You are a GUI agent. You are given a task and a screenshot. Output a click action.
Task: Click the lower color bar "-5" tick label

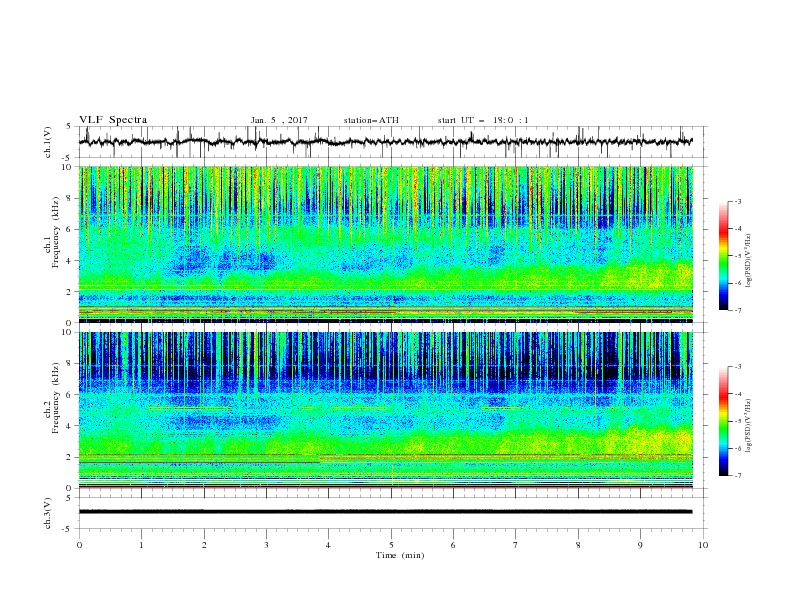point(738,421)
